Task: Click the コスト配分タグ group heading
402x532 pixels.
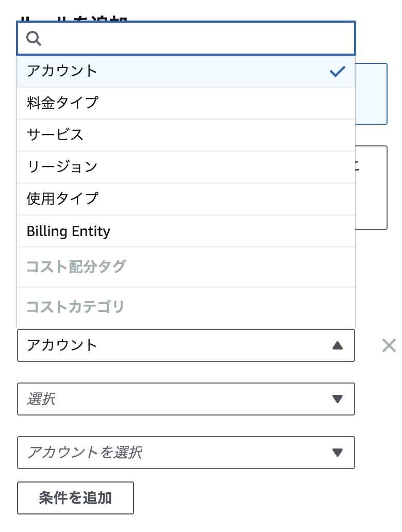Action: click(x=76, y=267)
